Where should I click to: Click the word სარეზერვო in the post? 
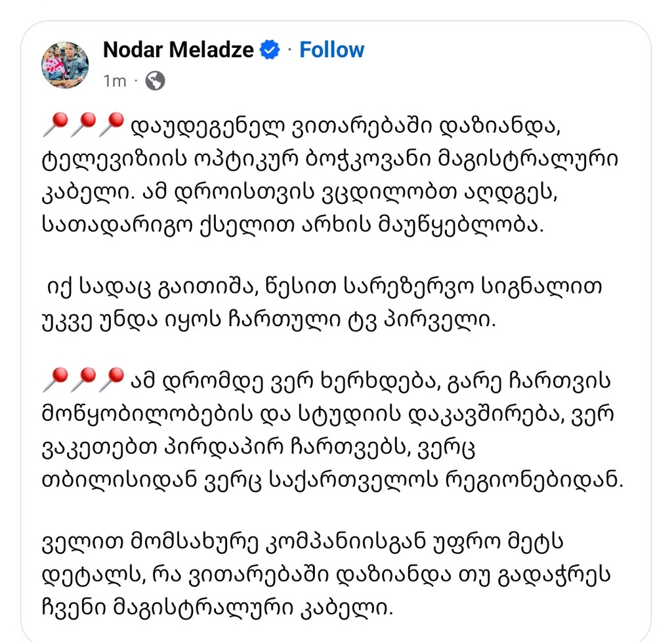tap(409, 286)
